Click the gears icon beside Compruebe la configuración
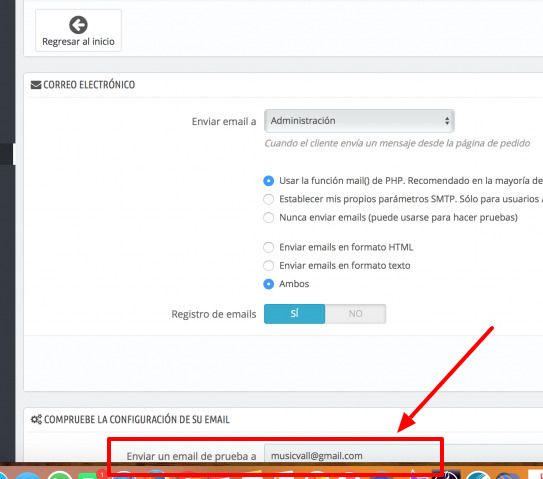543x479 pixels. click(36, 419)
